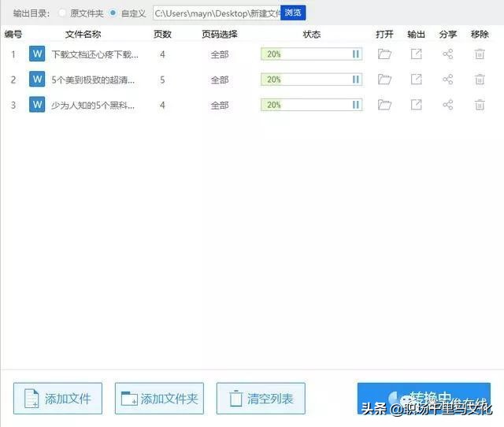Screen dimensions: 504x427
Task: Open the 全部 page selection for row 1
Action: 220,54
